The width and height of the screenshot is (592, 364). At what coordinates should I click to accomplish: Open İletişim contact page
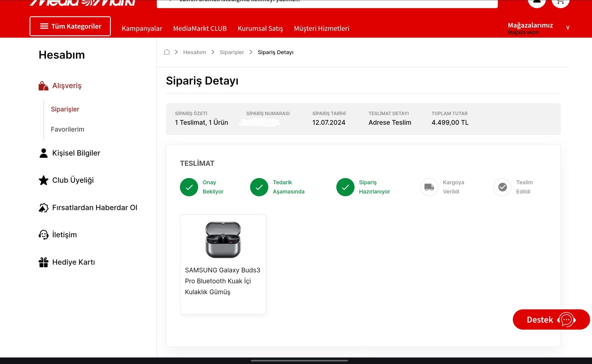(64, 235)
